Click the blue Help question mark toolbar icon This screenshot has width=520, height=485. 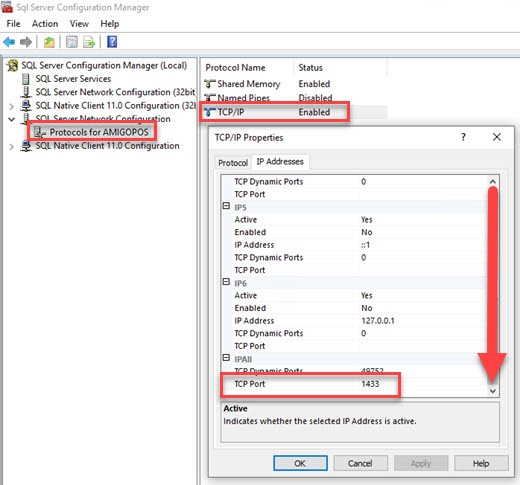(x=112, y=42)
